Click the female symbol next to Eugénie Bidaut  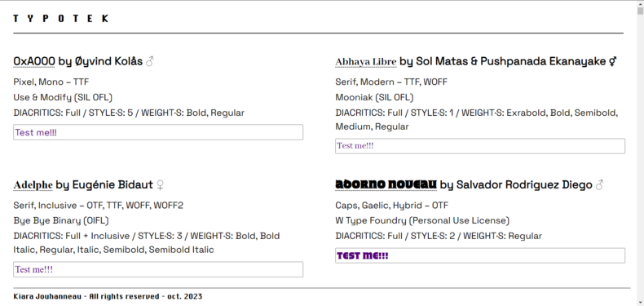(160, 185)
